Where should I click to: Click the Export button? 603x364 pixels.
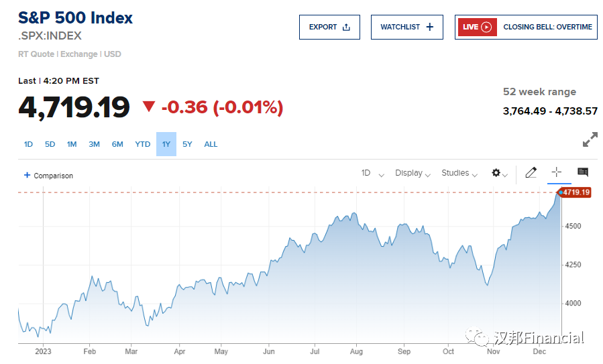pos(329,27)
